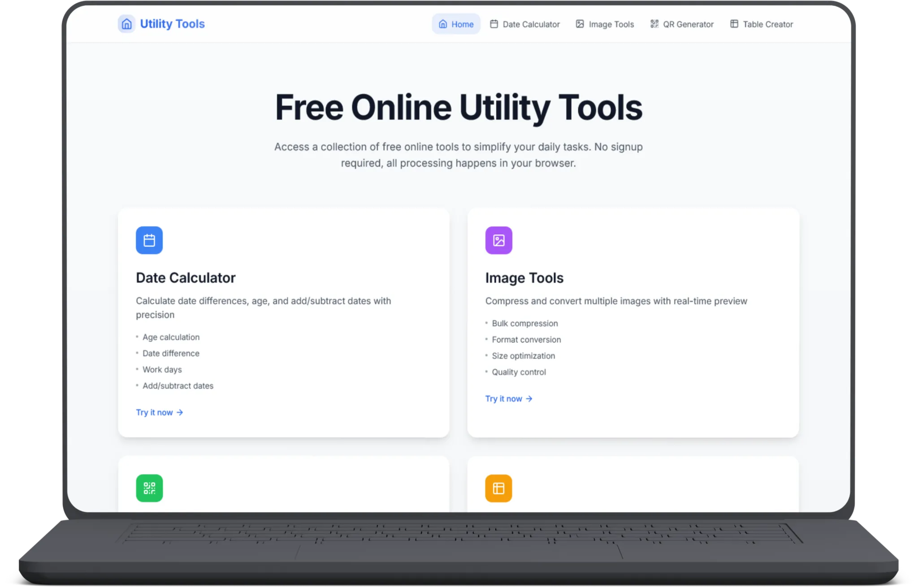Image resolution: width=918 pixels, height=588 pixels.
Task: Click the image icon in navigation bar
Action: point(580,24)
